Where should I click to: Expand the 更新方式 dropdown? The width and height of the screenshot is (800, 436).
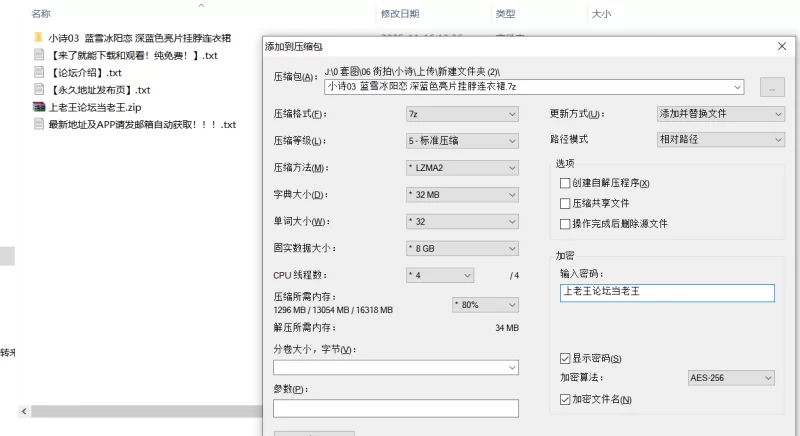tap(720, 114)
